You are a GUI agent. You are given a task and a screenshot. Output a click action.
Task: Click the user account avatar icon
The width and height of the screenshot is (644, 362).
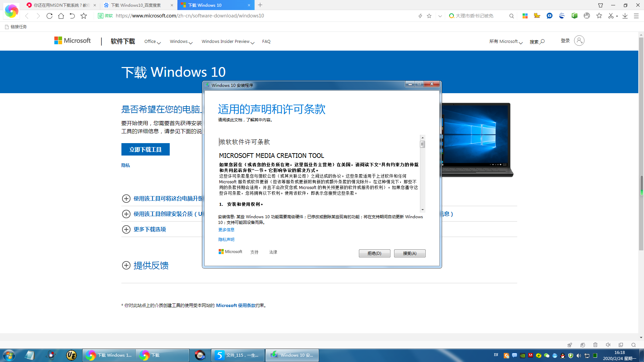579,41
